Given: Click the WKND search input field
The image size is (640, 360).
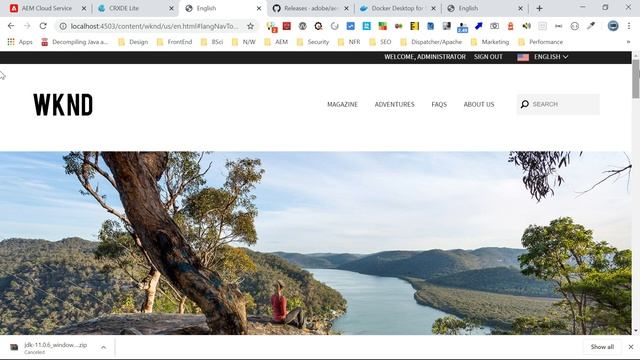Looking at the screenshot, I should (x=558, y=104).
